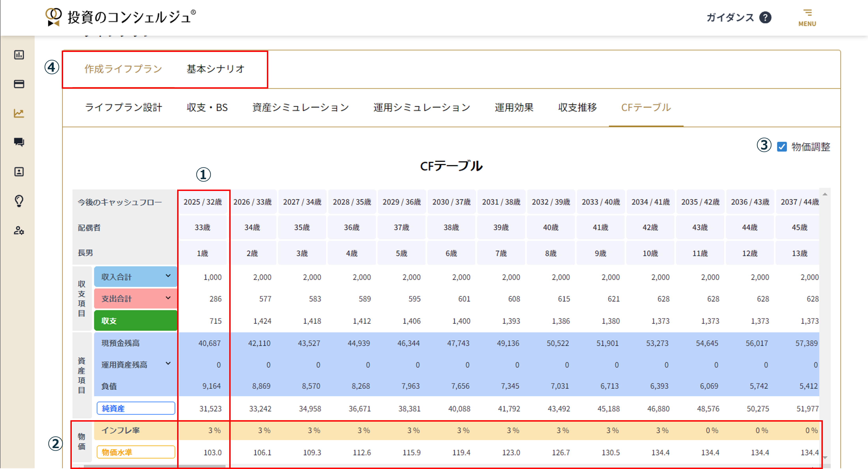Click the 1,424 balance cell for 2026

click(262, 321)
